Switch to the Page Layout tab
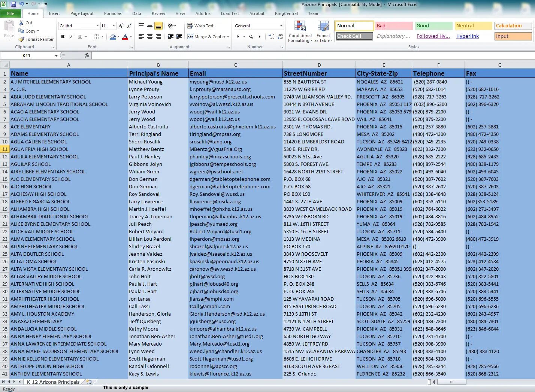The height and width of the screenshot is (392, 535). point(82,13)
